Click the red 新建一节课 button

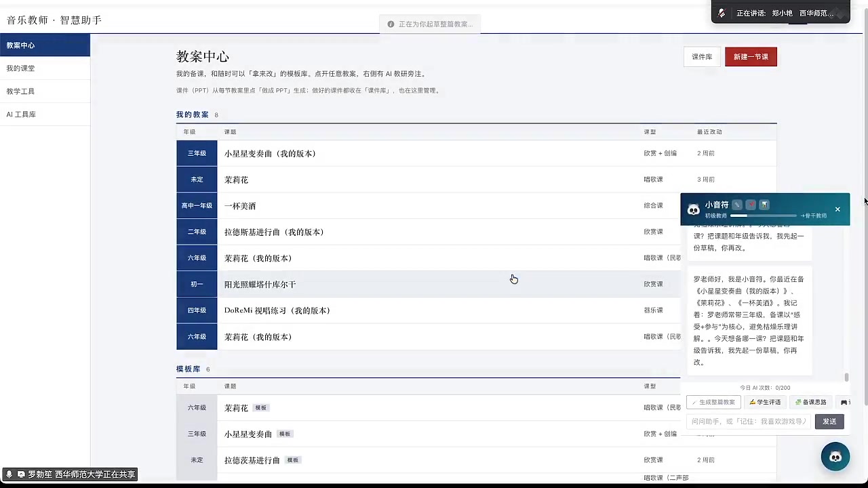click(x=751, y=57)
